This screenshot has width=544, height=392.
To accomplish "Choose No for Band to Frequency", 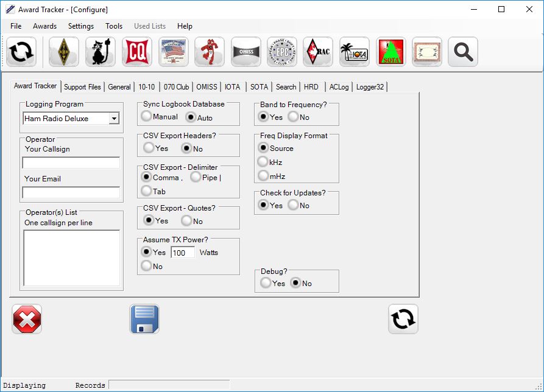I will pos(298,117).
